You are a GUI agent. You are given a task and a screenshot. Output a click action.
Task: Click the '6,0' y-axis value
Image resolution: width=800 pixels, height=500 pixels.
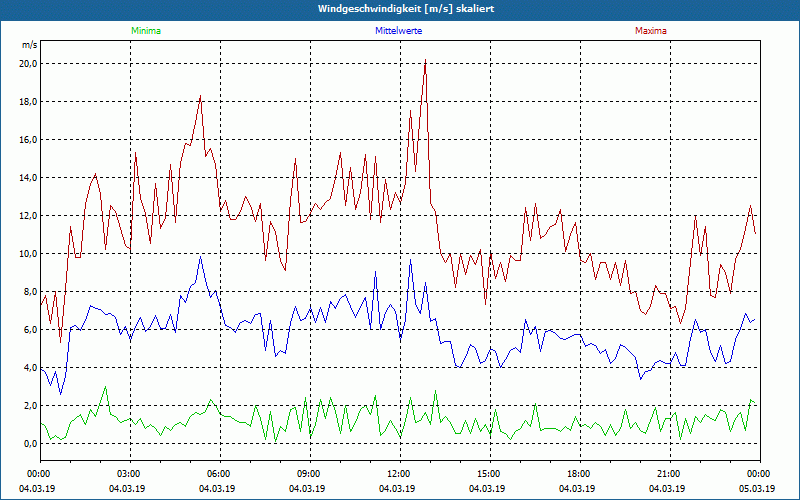pyautogui.click(x=30, y=330)
